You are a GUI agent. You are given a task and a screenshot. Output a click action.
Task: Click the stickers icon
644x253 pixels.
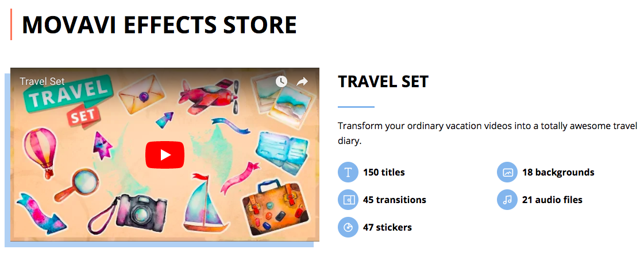click(x=348, y=227)
